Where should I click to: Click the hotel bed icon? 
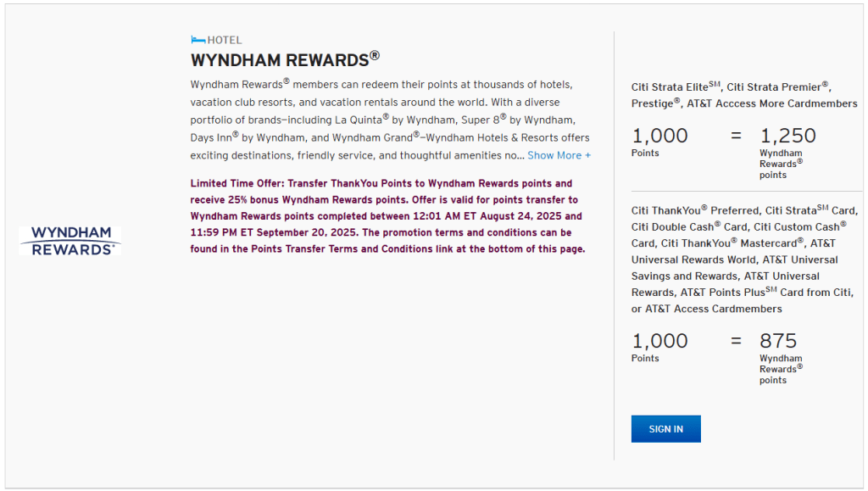(x=198, y=40)
